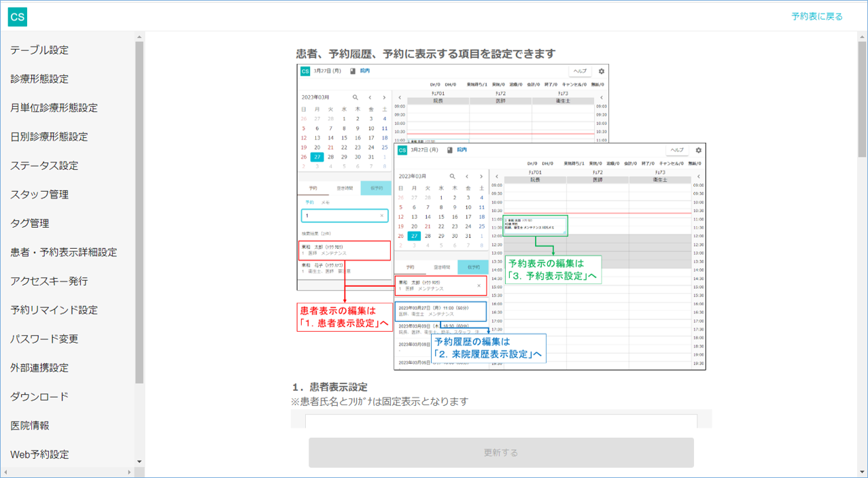Open スタッフ管理 page
The width and height of the screenshot is (868, 478).
[x=39, y=194]
